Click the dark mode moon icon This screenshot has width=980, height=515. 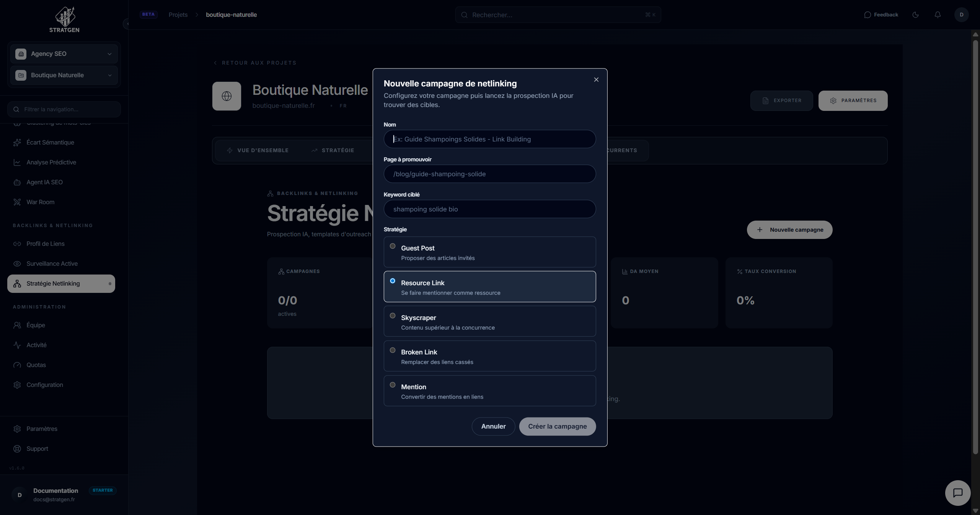(x=915, y=15)
